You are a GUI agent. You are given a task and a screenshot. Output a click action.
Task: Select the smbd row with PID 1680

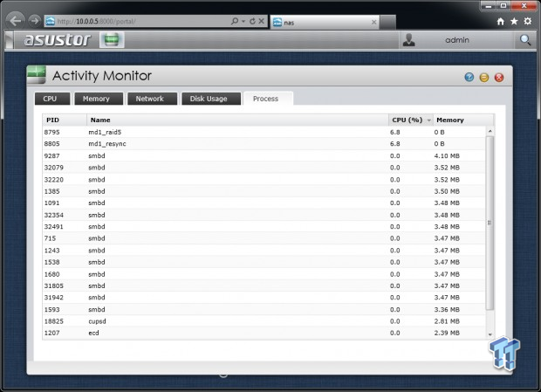tap(264, 274)
